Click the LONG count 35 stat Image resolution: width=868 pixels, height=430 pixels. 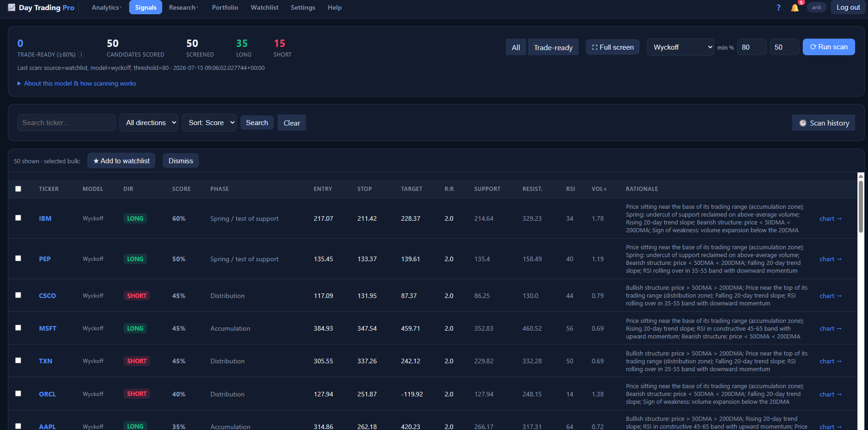click(x=243, y=48)
